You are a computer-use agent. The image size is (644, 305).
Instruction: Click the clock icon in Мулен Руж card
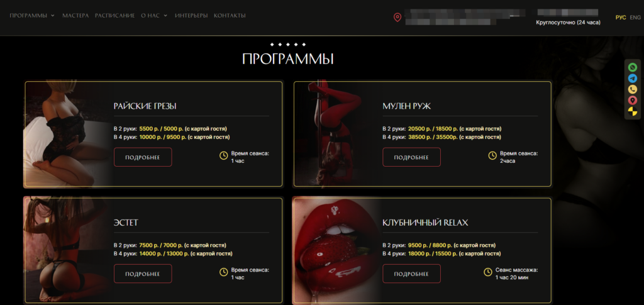(492, 155)
